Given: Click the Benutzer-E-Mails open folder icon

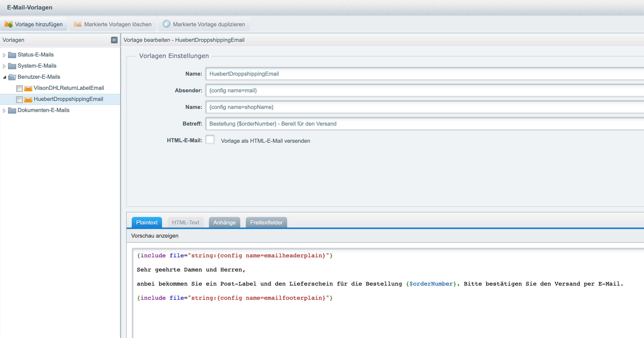Looking at the screenshot, I should point(12,77).
